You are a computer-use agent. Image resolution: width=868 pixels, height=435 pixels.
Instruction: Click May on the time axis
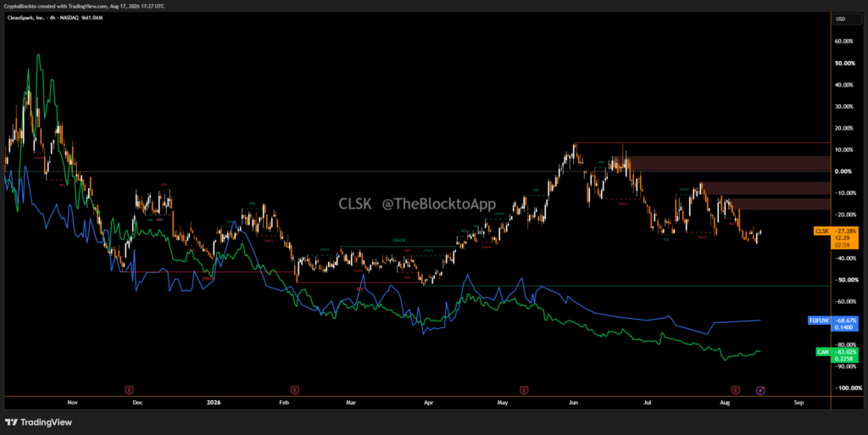click(503, 402)
